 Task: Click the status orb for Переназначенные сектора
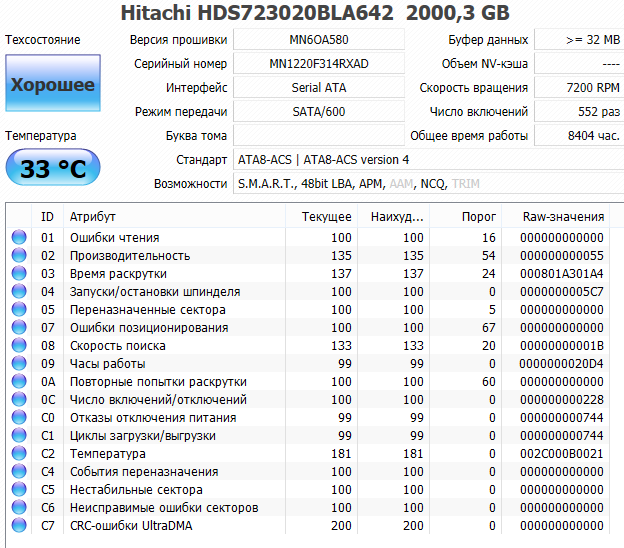tap(18, 310)
